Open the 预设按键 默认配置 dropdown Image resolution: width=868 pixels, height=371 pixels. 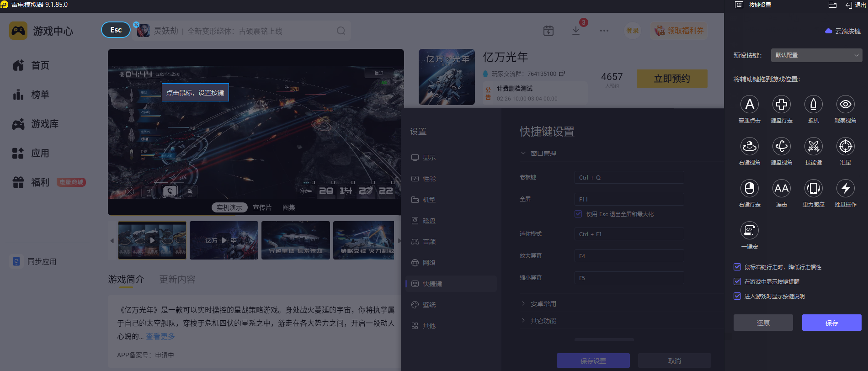coord(816,55)
